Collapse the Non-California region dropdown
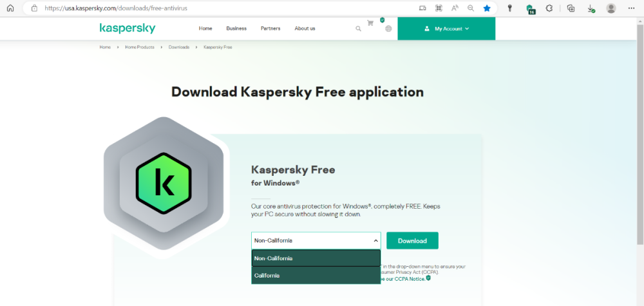Image resolution: width=644 pixels, height=306 pixels. tap(316, 241)
